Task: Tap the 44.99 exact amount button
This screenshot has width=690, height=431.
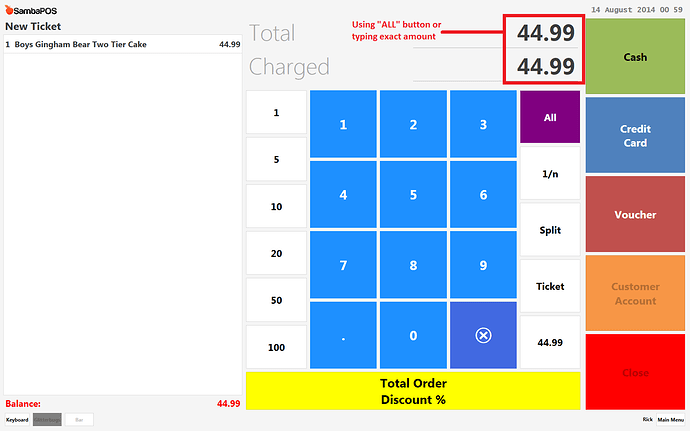Action: click(x=550, y=342)
